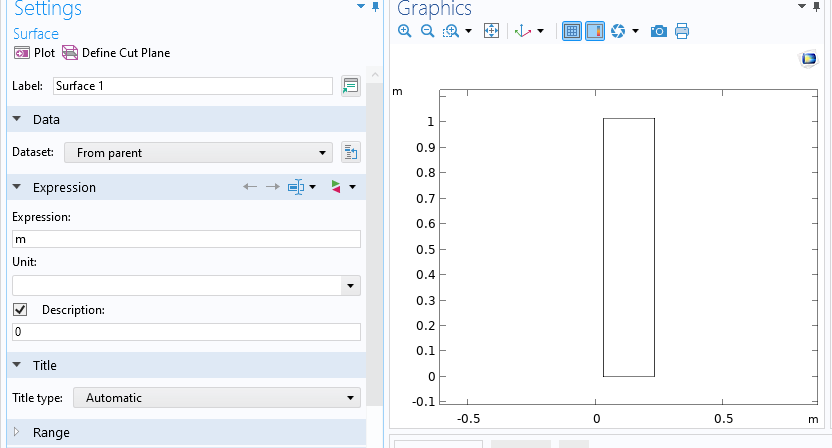Click the Zoom In magnifier icon
The height and width of the screenshot is (448, 832).
pos(405,32)
